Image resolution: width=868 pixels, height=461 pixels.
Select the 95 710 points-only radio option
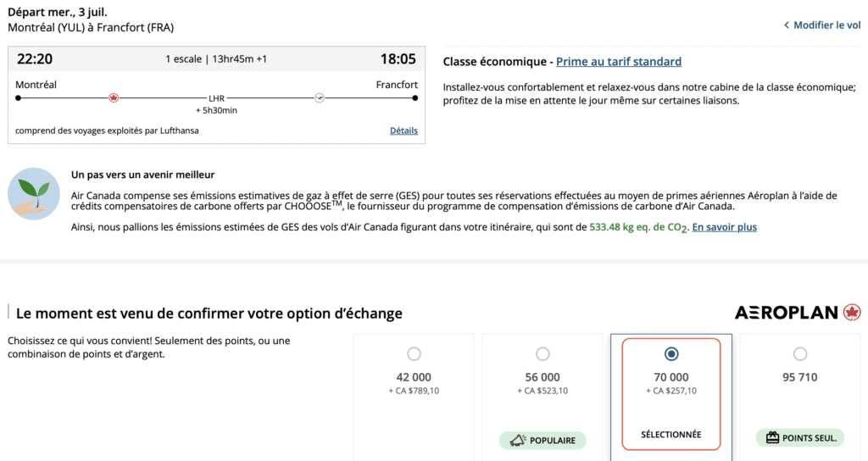click(x=800, y=353)
